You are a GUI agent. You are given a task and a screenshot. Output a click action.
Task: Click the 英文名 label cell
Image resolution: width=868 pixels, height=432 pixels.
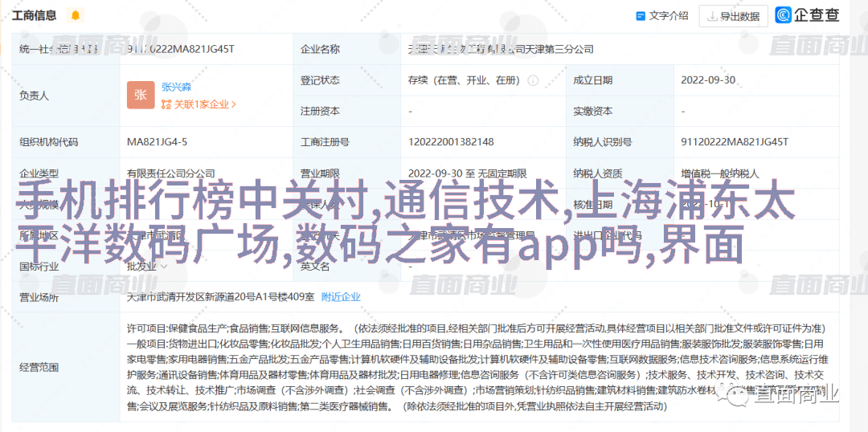pos(348,266)
